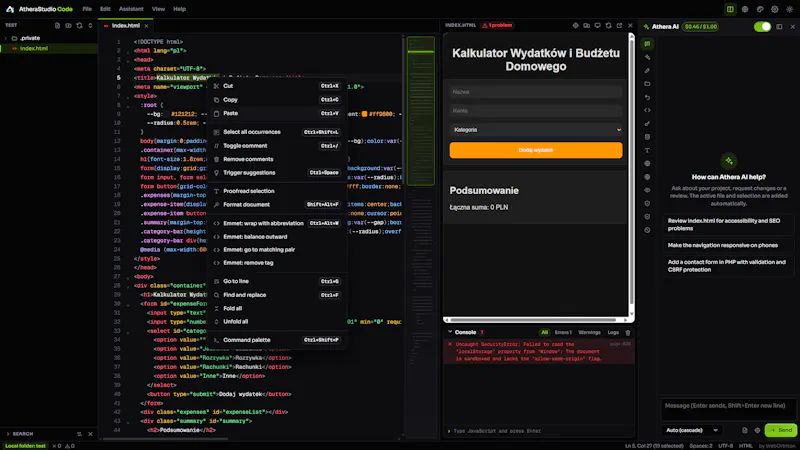This screenshot has height=450, width=800.
Task: Click the desktop monitor icon in preview toolbar
Action: click(x=597, y=25)
